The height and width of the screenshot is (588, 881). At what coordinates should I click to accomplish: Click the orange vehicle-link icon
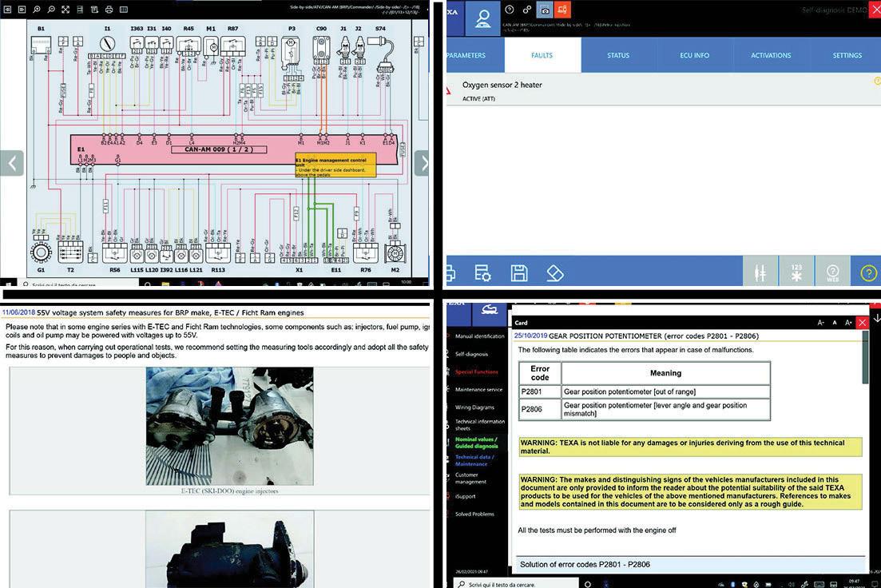point(562,10)
